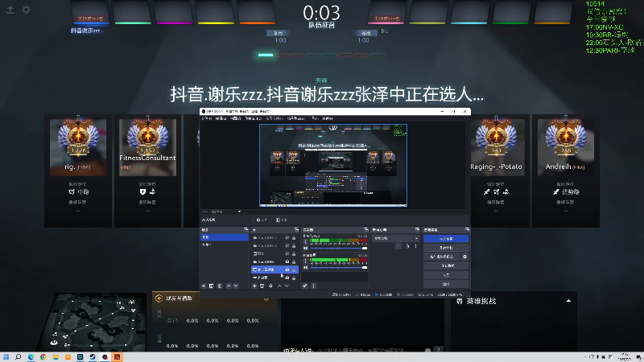This screenshot has height=362, width=644.
Task: Pop out the Audio Mixer dock
Action: pos(365,229)
